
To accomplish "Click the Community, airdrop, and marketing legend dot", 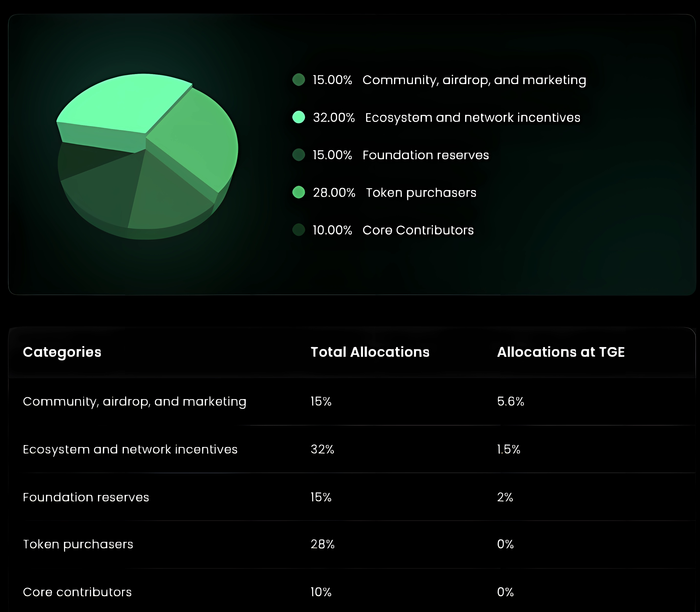I will click(298, 80).
